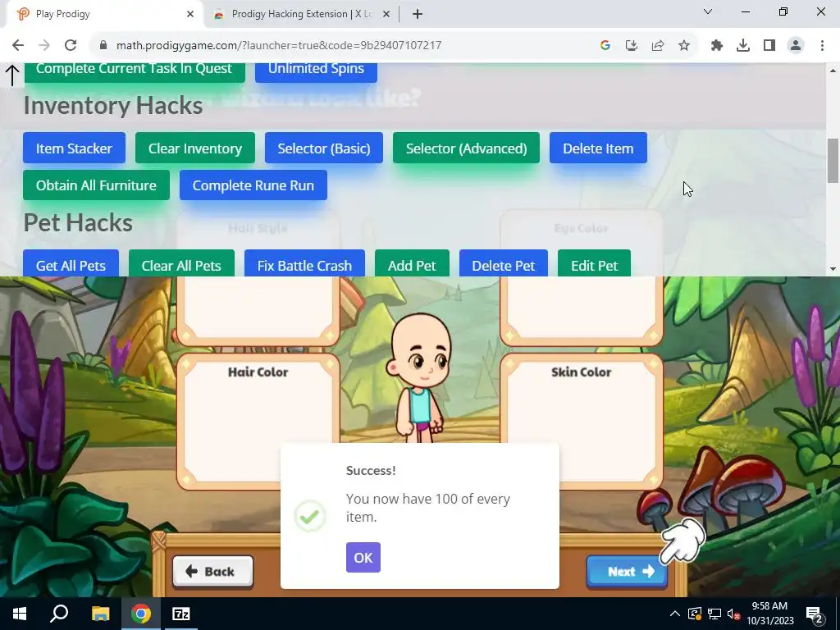This screenshot has height=630, width=840.
Task: Open the tab search chevron
Action: (x=708, y=11)
